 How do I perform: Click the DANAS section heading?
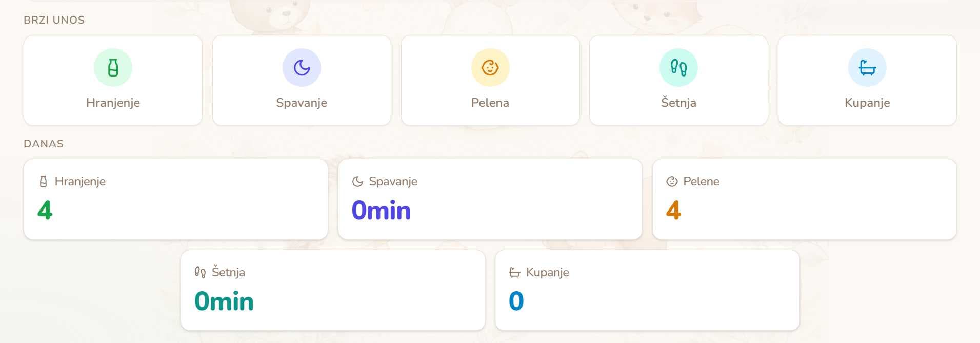[x=43, y=144]
